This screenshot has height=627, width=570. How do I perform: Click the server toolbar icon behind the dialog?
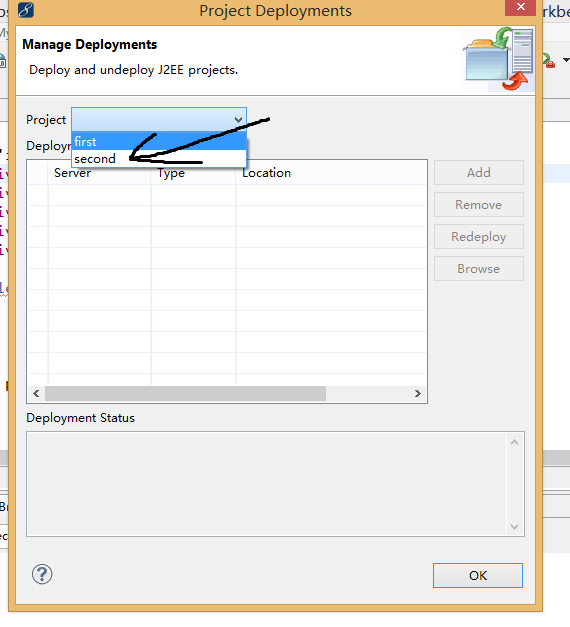549,61
